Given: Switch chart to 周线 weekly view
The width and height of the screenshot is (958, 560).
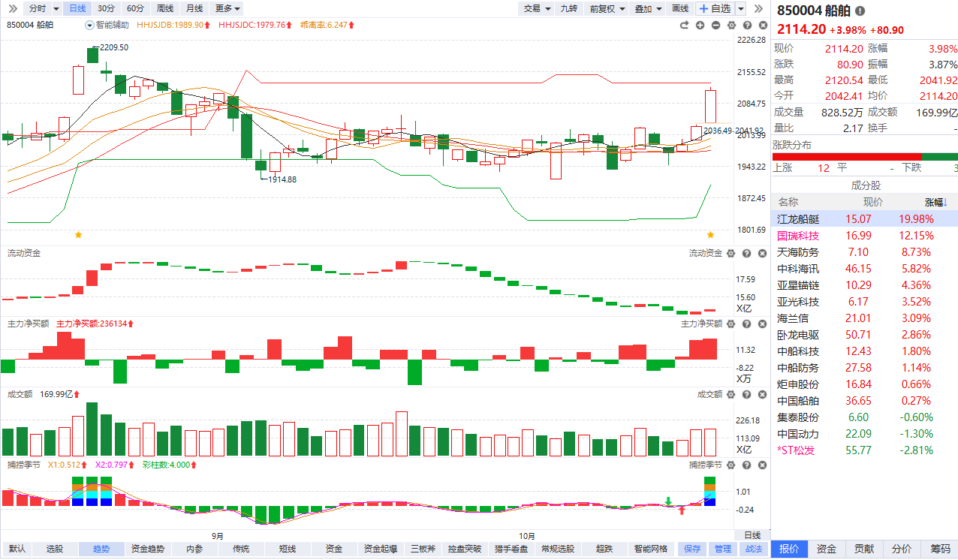Looking at the screenshot, I should pos(164,8).
